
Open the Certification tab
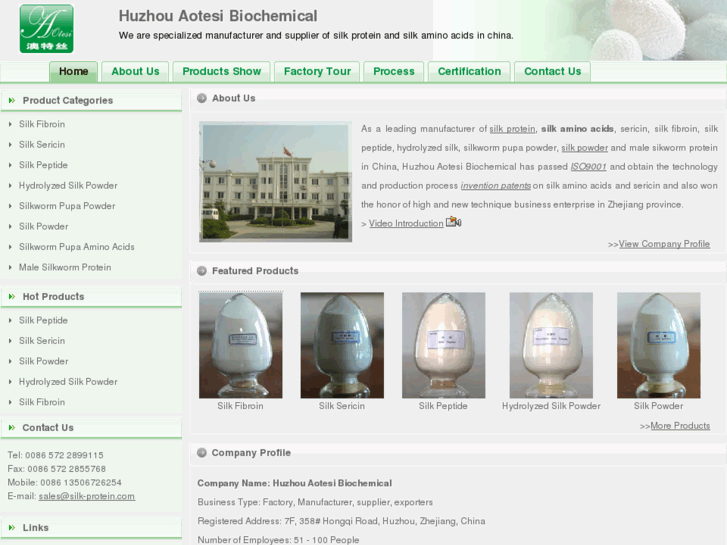click(x=469, y=71)
